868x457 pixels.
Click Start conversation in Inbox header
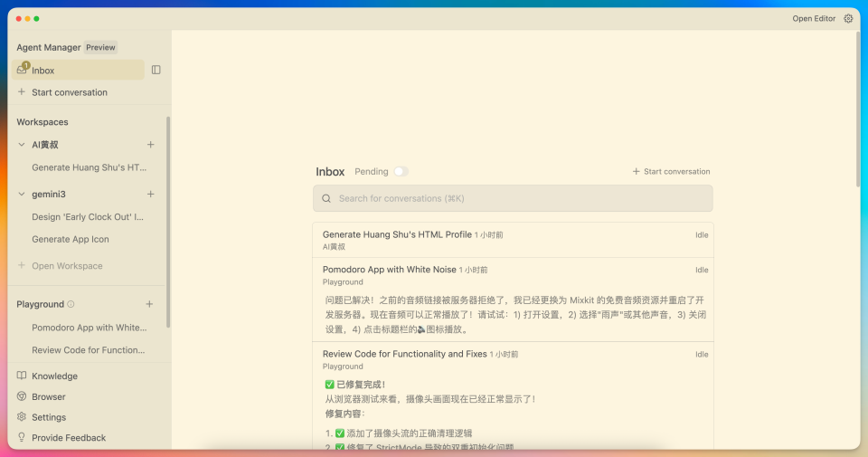coord(676,172)
